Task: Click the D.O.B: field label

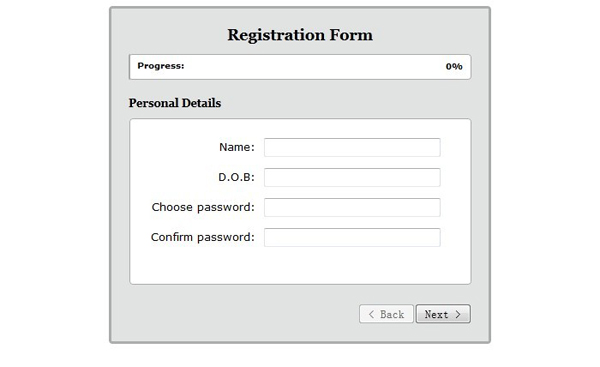Action: click(x=236, y=177)
